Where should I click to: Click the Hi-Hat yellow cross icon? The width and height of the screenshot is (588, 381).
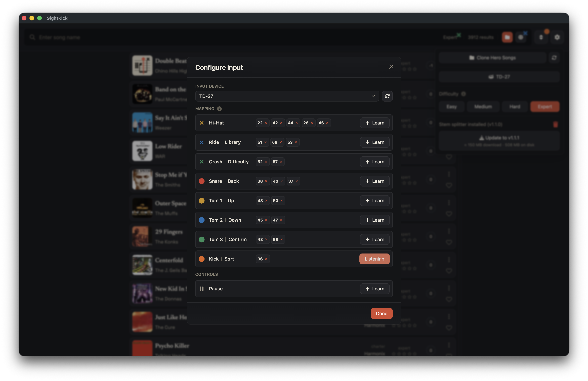point(202,123)
